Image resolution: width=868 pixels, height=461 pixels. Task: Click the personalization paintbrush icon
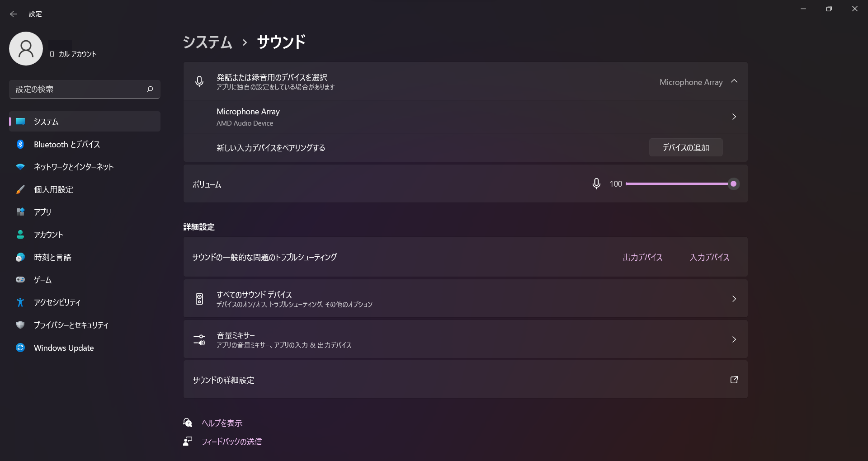coord(20,189)
